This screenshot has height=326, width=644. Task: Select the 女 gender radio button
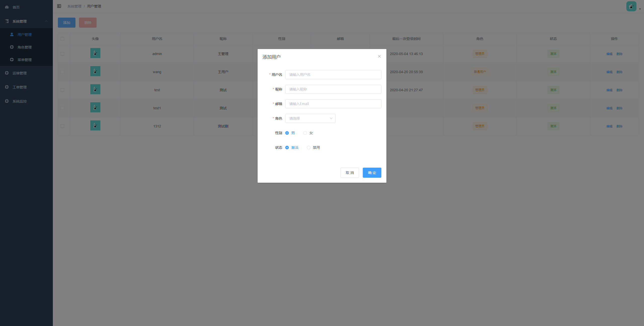pos(305,133)
